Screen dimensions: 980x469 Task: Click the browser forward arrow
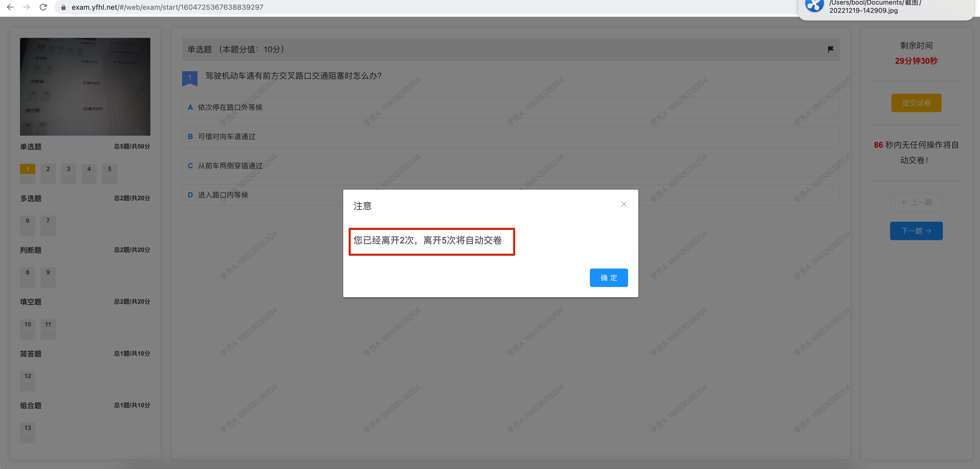click(x=27, y=7)
